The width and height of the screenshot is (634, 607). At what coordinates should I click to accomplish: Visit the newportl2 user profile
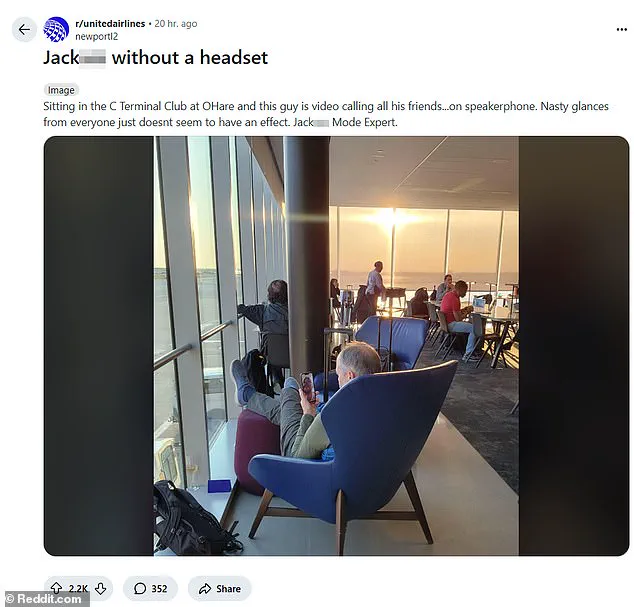96,36
